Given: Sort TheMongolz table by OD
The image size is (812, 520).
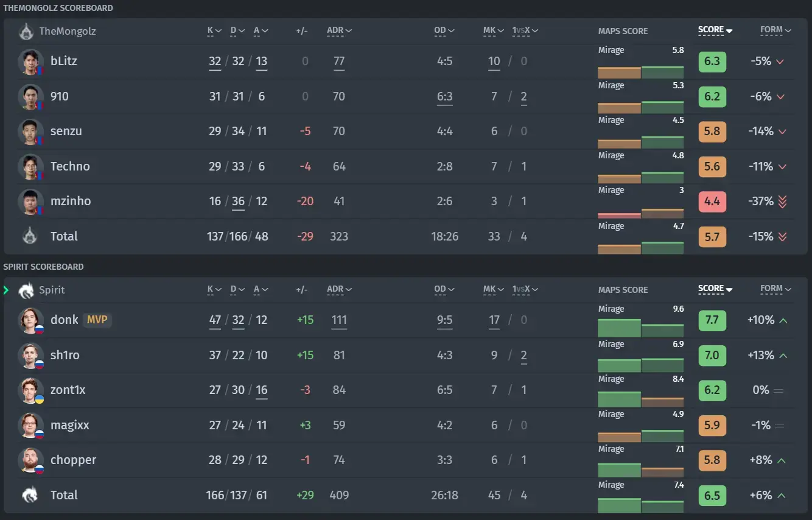Looking at the screenshot, I should (x=444, y=31).
